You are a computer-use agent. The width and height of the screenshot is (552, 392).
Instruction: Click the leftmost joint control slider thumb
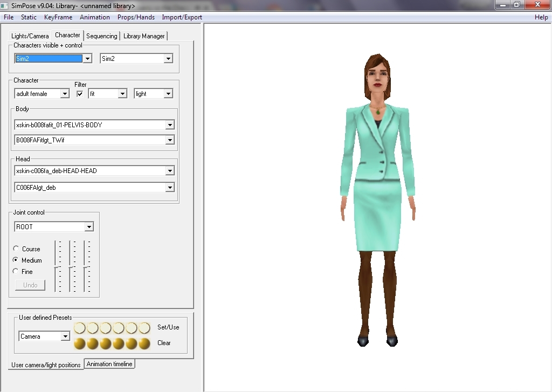(56, 267)
